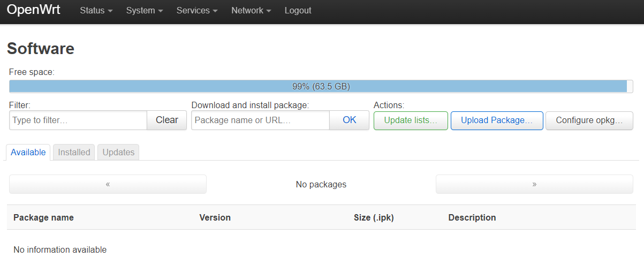Go to previous page with « button
Image resolution: width=644 pixels, height=265 pixels.
[x=108, y=184]
